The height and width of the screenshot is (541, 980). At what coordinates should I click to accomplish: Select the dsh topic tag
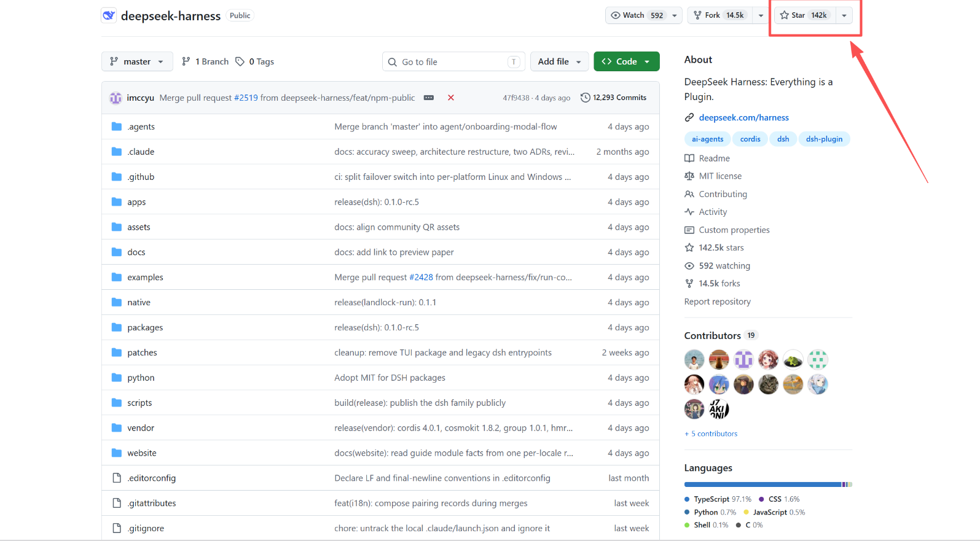[x=783, y=139]
